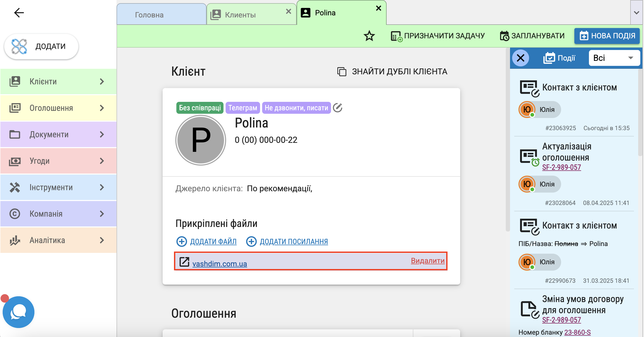The width and height of the screenshot is (644, 337).
Task: Click the Polina avatar circle
Action: (201, 140)
